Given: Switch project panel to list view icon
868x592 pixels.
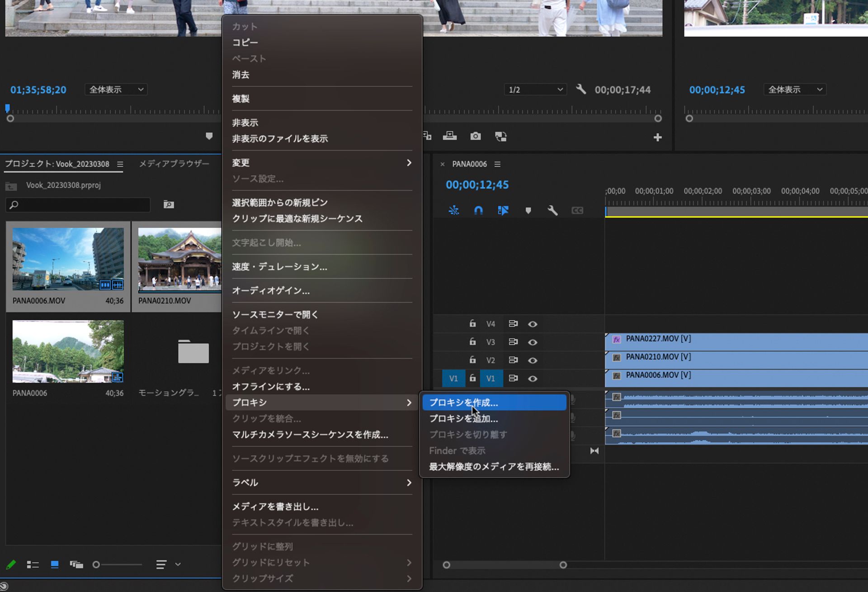Looking at the screenshot, I should 33,564.
